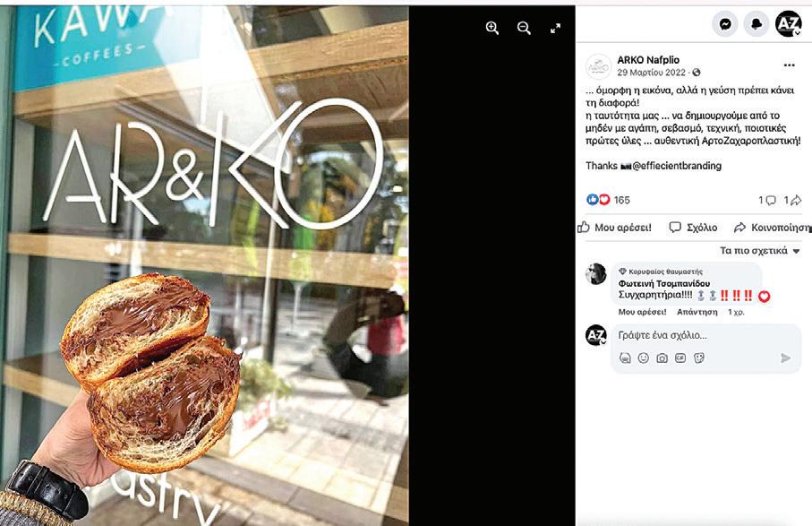Expand the Τα πιο σχετικά sorting dropdown
Image resolution: width=812 pixels, height=526 pixels.
point(760,251)
